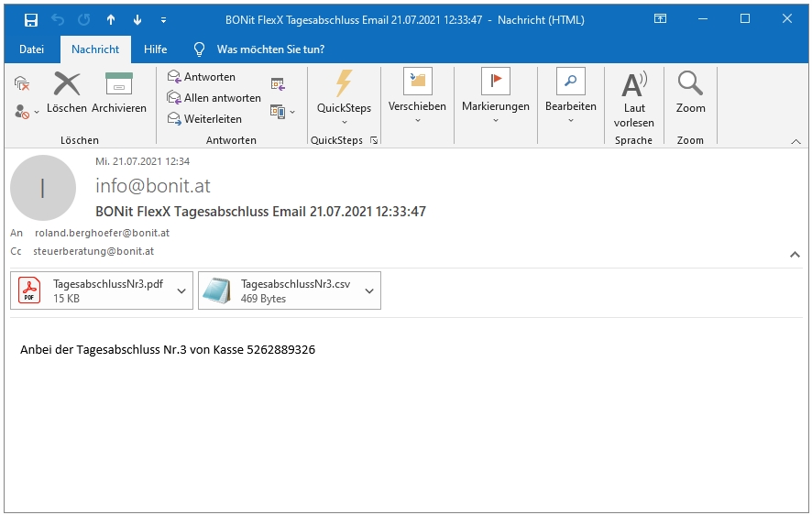Click Allen antworten to reply all
This screenshot has height=515, width=812.
(x=214, y=98)
